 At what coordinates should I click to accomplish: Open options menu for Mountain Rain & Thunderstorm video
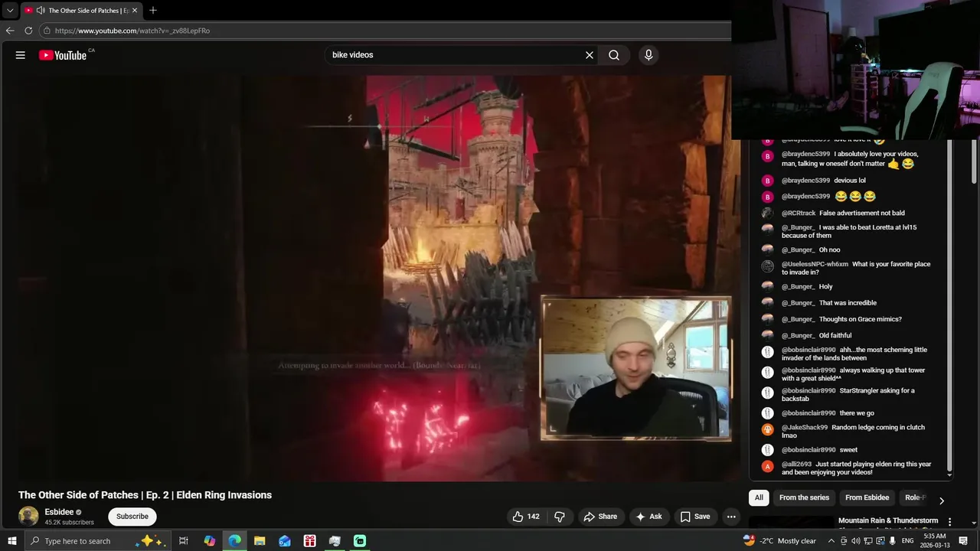coord(950,522)
